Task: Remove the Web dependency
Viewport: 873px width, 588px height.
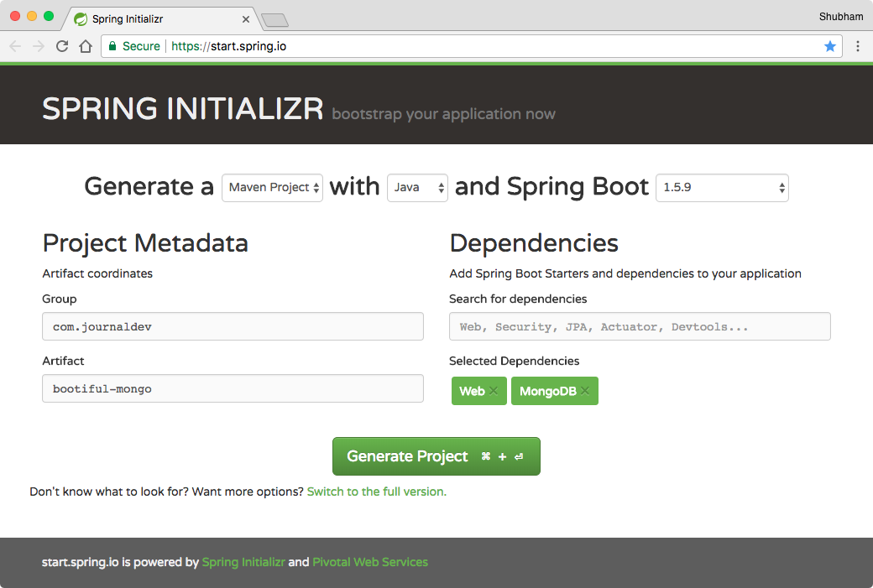Action: pos(494,391)
